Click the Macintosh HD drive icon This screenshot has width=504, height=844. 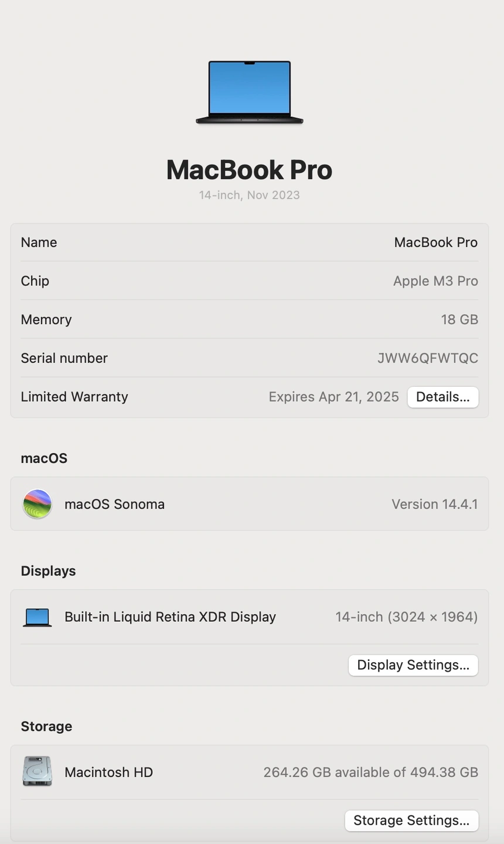tap(37, 771)
